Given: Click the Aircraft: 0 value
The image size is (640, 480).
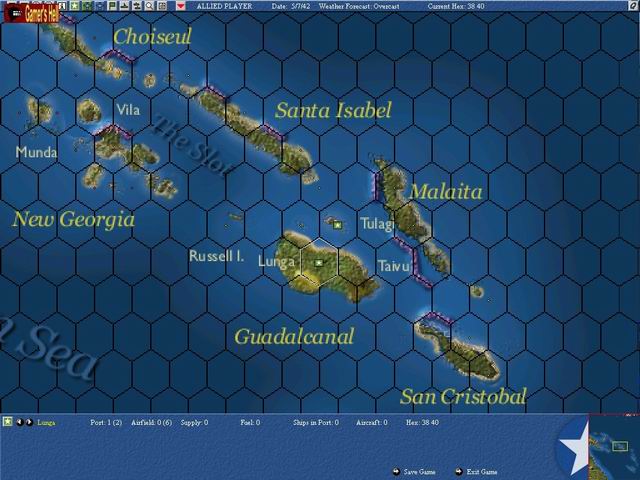Looking at the screenshot, I should click(371, 422).
